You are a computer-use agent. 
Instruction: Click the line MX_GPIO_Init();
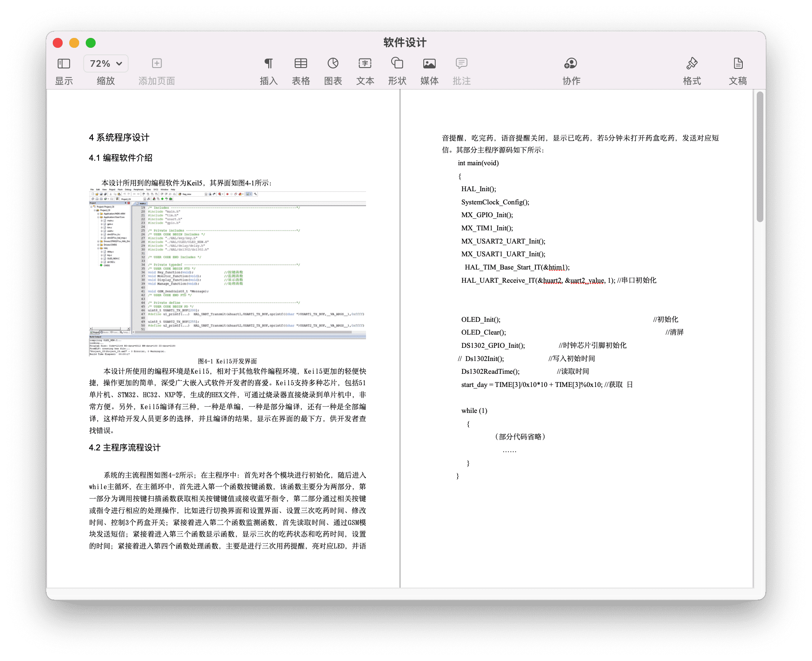[487, 215]
